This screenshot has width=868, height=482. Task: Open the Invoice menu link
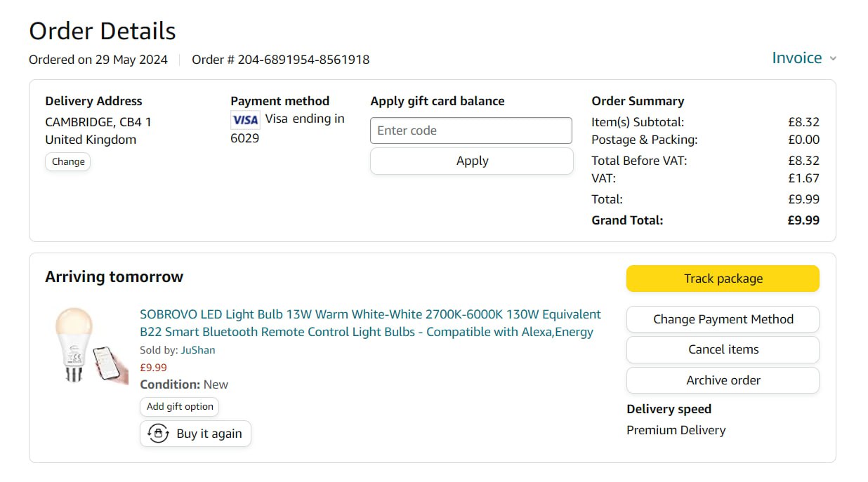click(796, 58)
